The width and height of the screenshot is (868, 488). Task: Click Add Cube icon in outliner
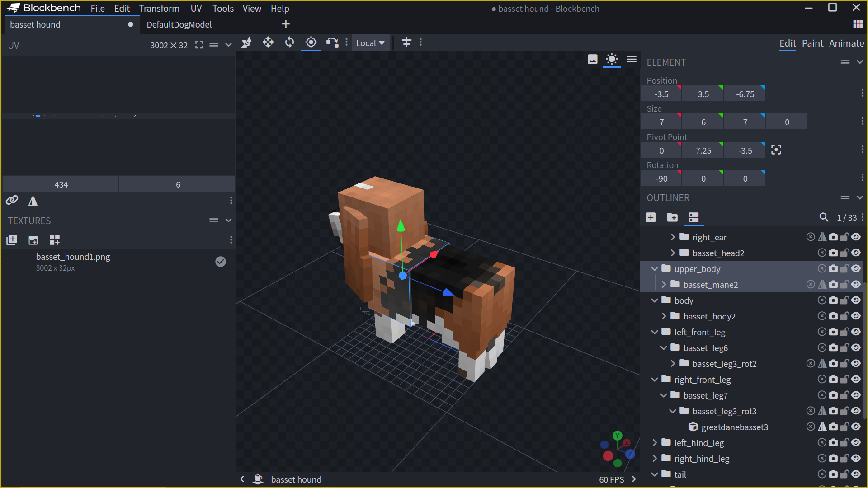coord(651,217)
